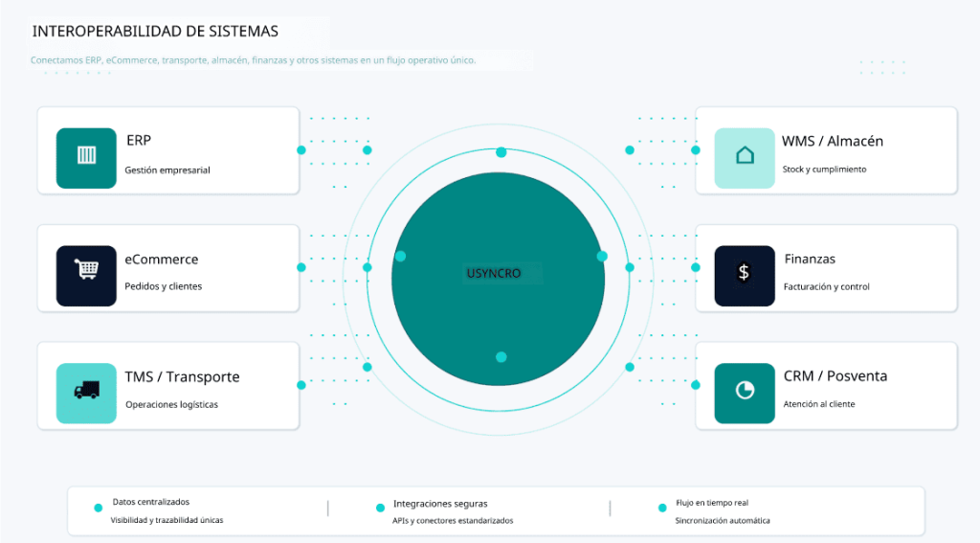Click the 'Pedidos y clientes' text

click(163, 286)
